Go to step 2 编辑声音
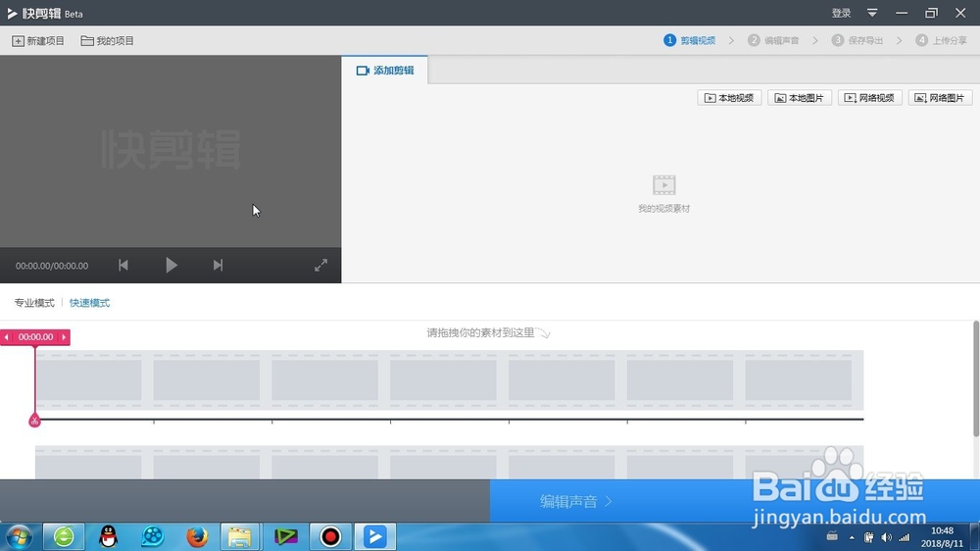This screenshot has width=980, height=551. click(773, 40)
